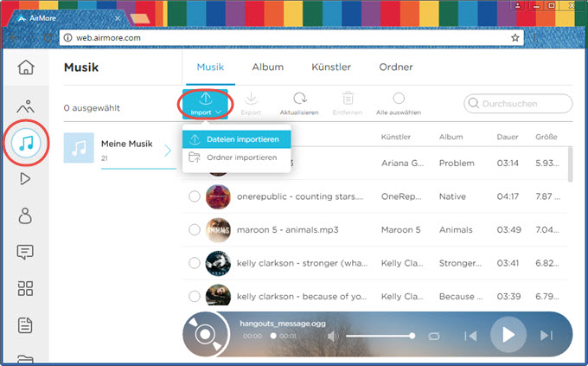Click the Kelly Clarkson Stronger album thumbnail
Screen dimensions: 588x366
coord(218,263)
